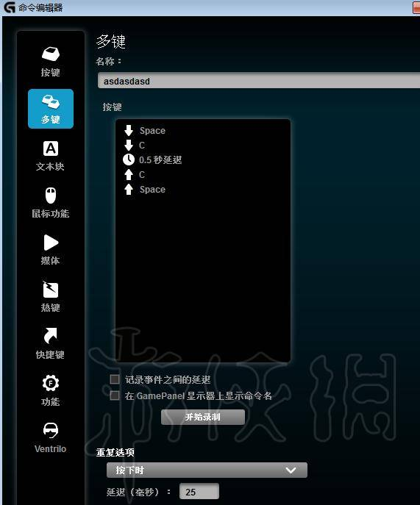The width and height of the screenshot is (420, 505).
Task: Select the 快捷键 shortcut arrow icon
Action: pyautogui.click(x=50, y=336)
